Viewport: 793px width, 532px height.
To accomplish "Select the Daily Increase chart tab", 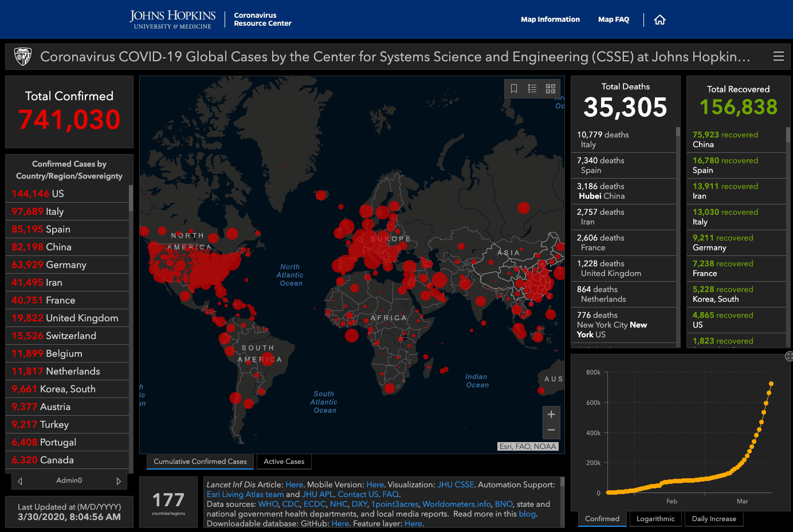I will (714, 519).
